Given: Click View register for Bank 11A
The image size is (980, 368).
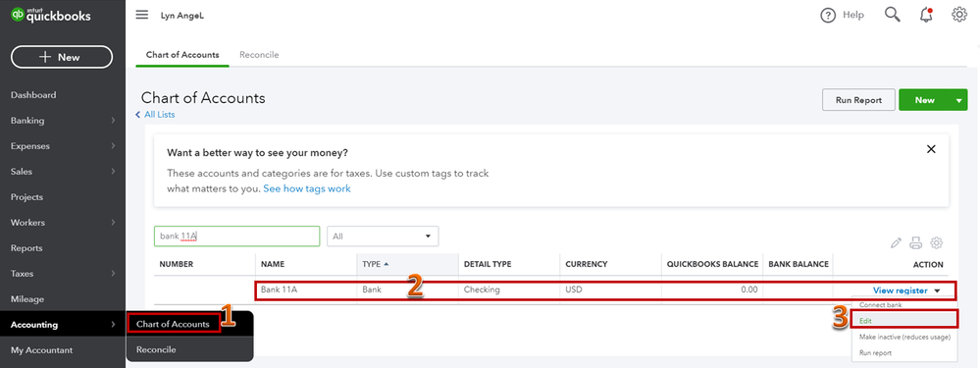Looking at the screenshot, I should pos(900,289).
